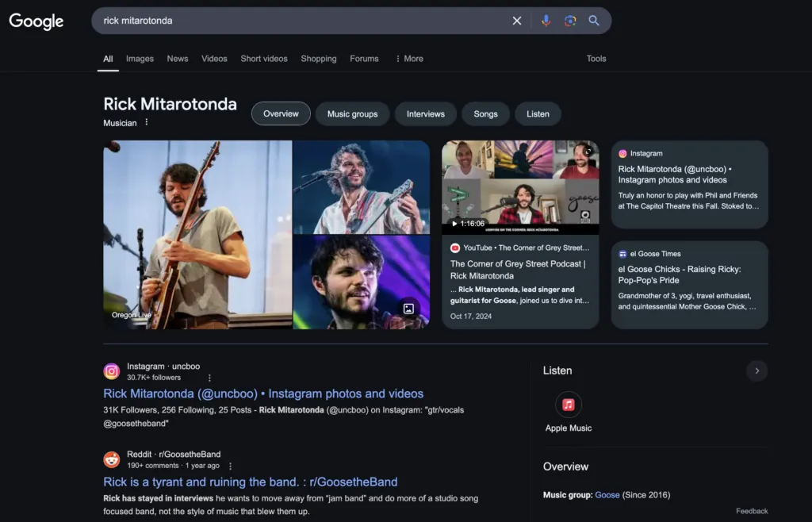Click inside the search input field
This screenshot has width=812, height=522.
[x=303, y=21]
